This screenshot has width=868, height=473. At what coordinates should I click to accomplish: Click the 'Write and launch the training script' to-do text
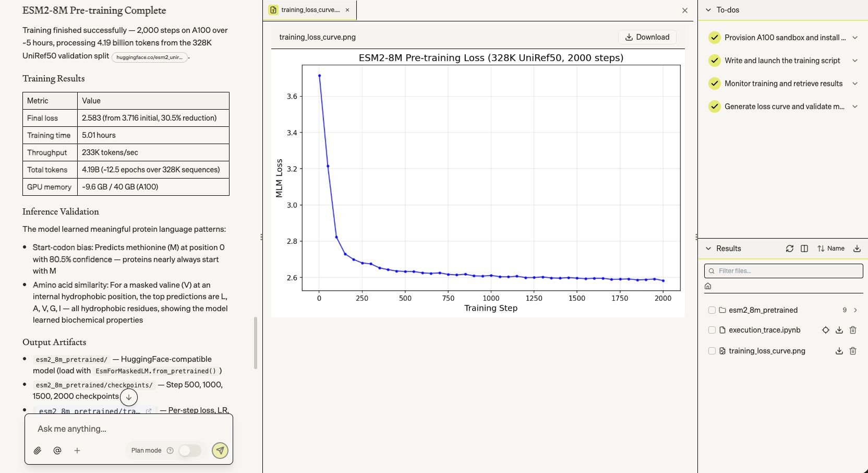[782, 61]
